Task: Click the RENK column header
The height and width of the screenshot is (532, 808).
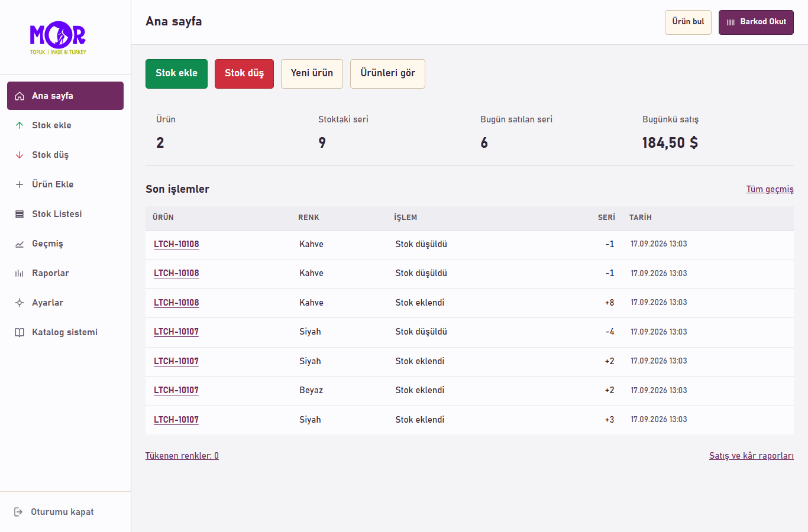Action: coord(309,218)
